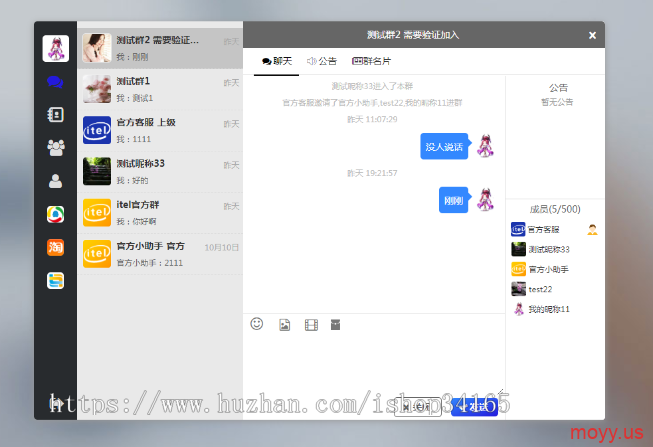The height and width of the screenshot is (447, 653).
Task: Switch to the 群名片 tab
Action: click(x=371, y=61)
